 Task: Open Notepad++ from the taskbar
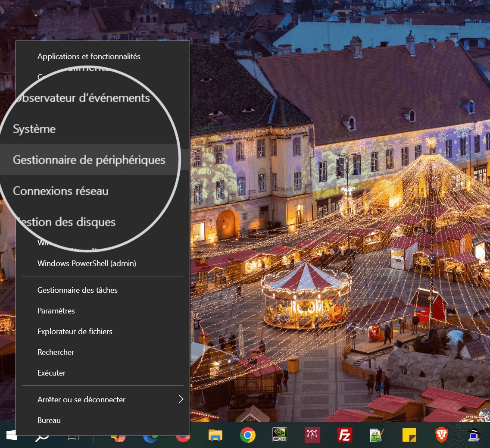coord(377,435)
